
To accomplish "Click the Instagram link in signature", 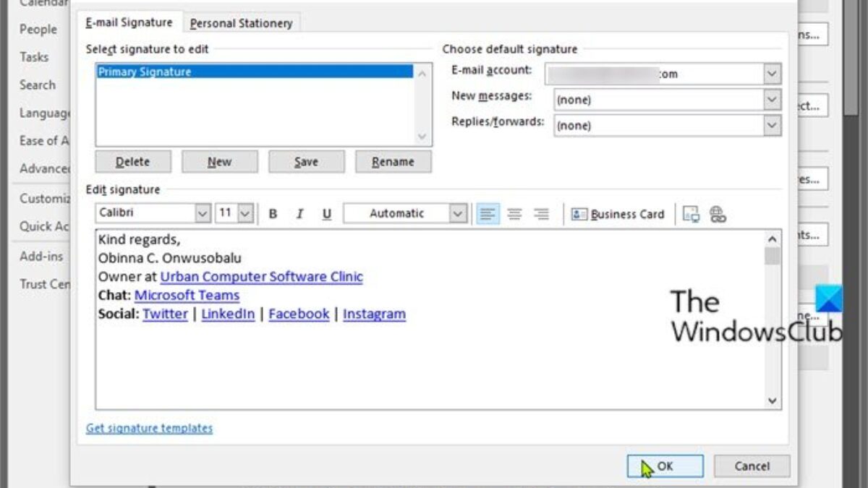I will 374,314.
